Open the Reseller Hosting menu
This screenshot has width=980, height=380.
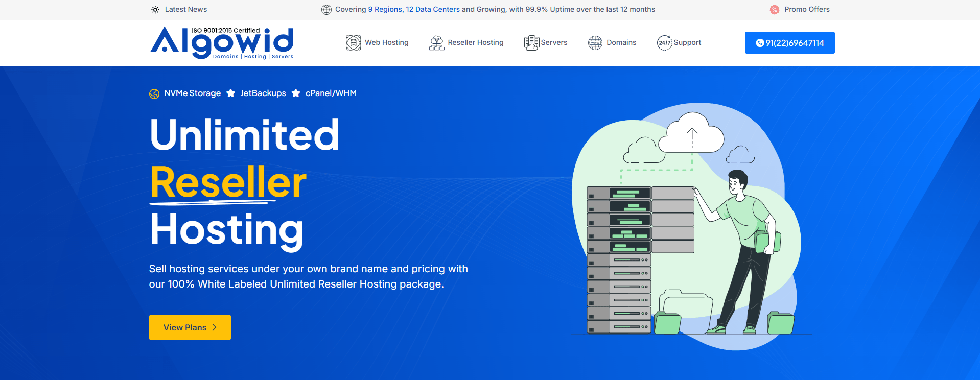pyautogui.click(x=476, y=42)
